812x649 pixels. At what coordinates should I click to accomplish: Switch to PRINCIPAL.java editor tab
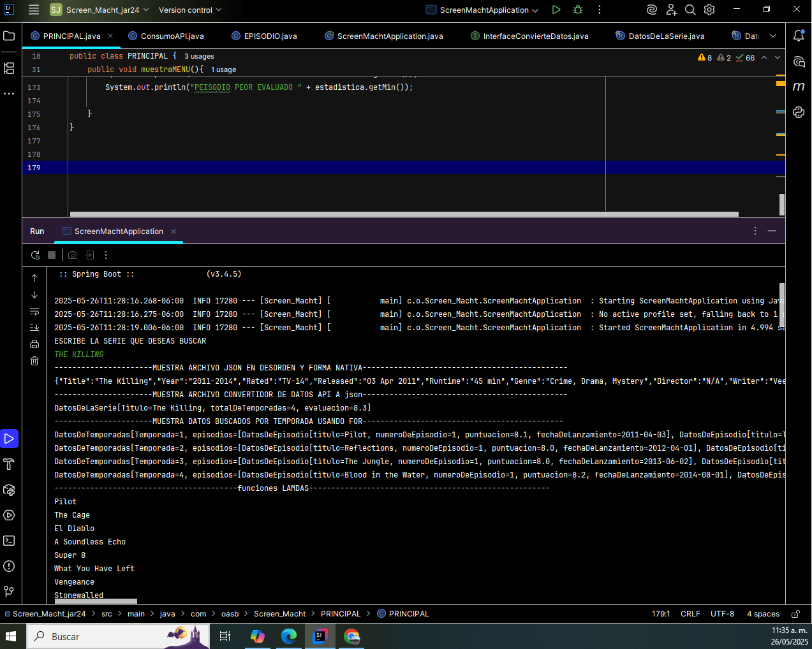[x=71, y=36]
